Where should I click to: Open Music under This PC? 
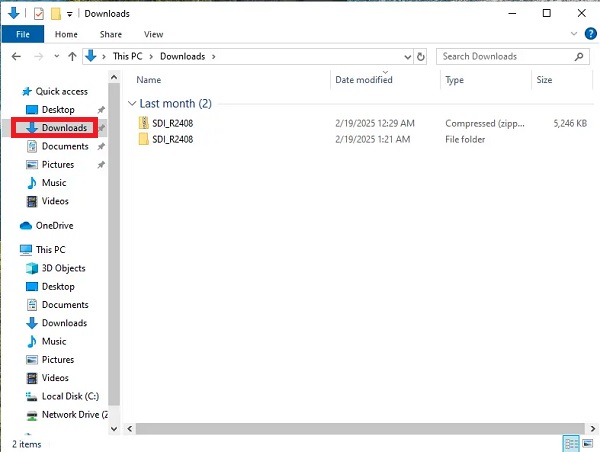pos(54,341)
